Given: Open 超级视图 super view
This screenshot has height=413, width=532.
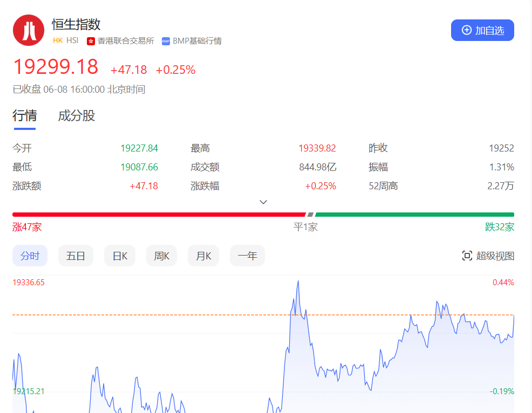Looking at the screenshot, I should (488, 256).
